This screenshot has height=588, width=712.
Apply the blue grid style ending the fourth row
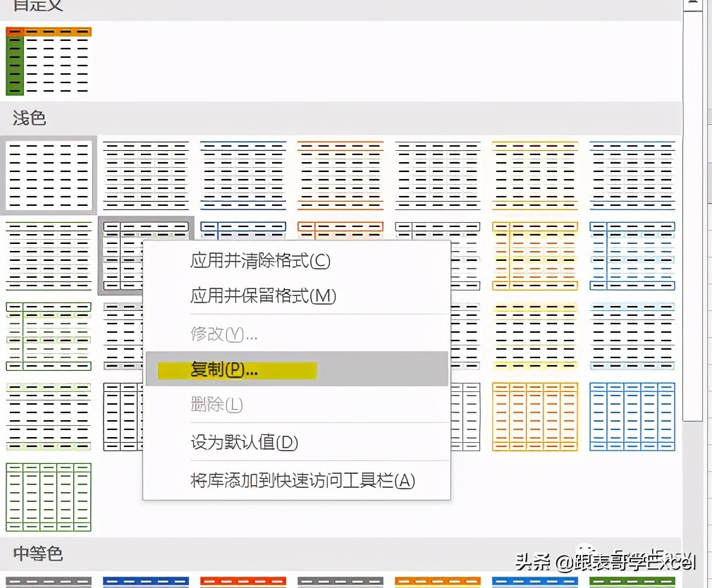[632, 417]
